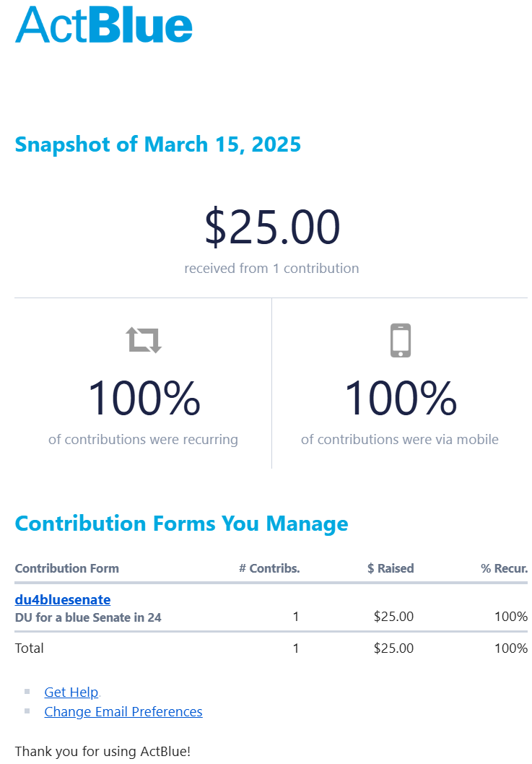Click the # Contribs. column header
The width and height of the screenshot is (532, 764).
(x=269, y=568)
